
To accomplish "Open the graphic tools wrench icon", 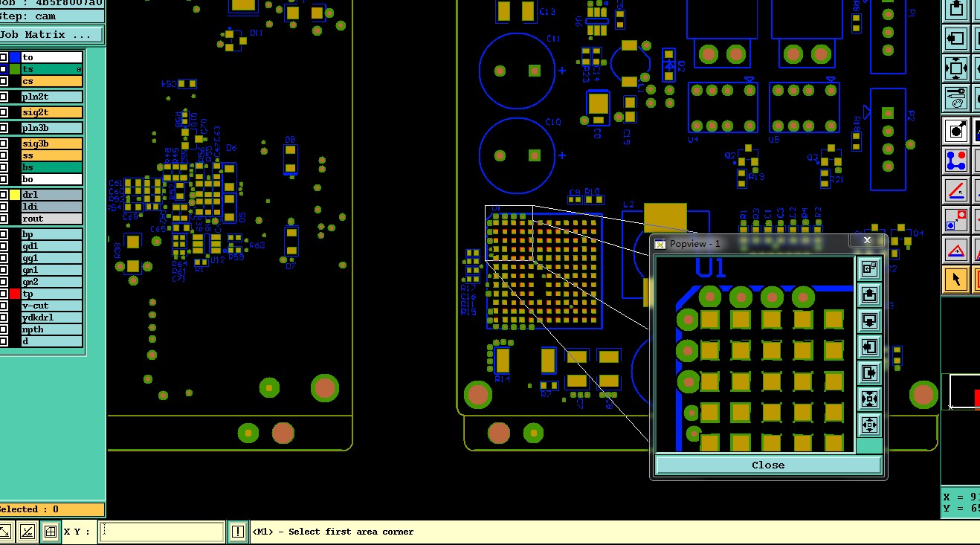I will pos(956,97).
